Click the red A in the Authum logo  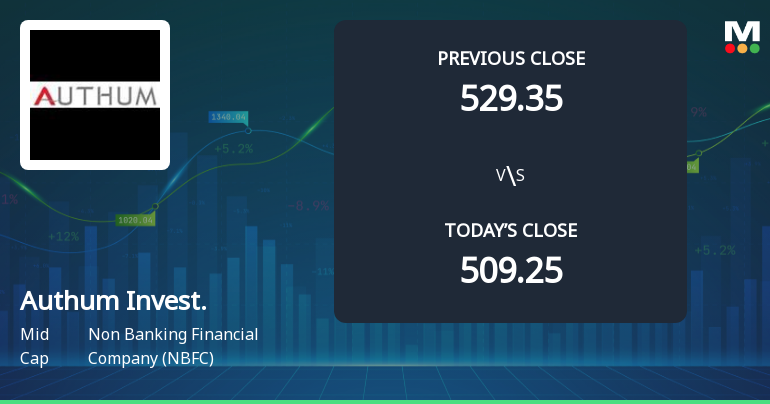pos(46,96)
